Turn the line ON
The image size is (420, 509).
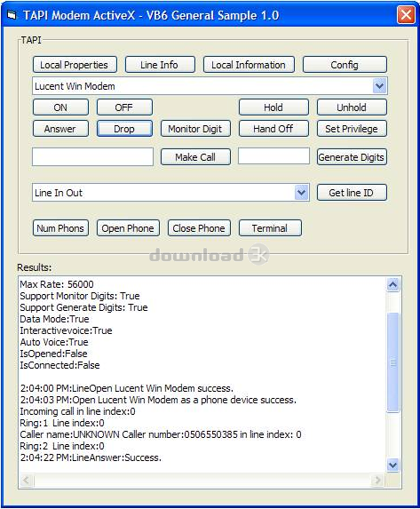click(60, 107)
